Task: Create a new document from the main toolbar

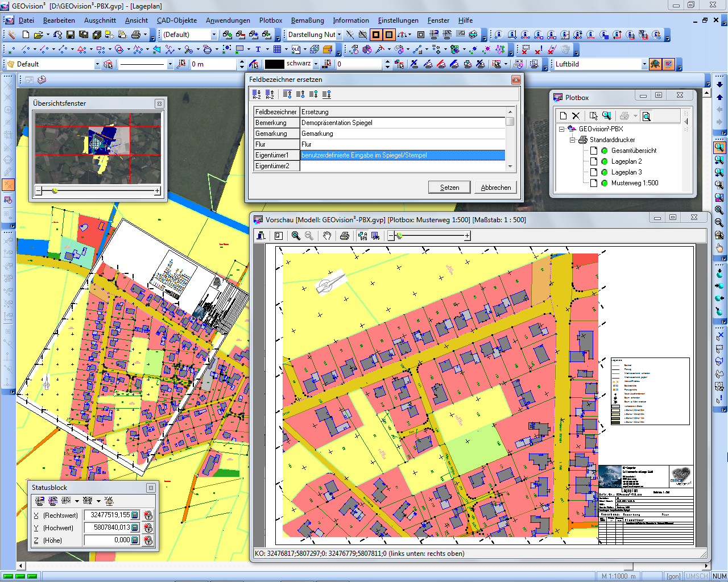Action: click(26, 35)
